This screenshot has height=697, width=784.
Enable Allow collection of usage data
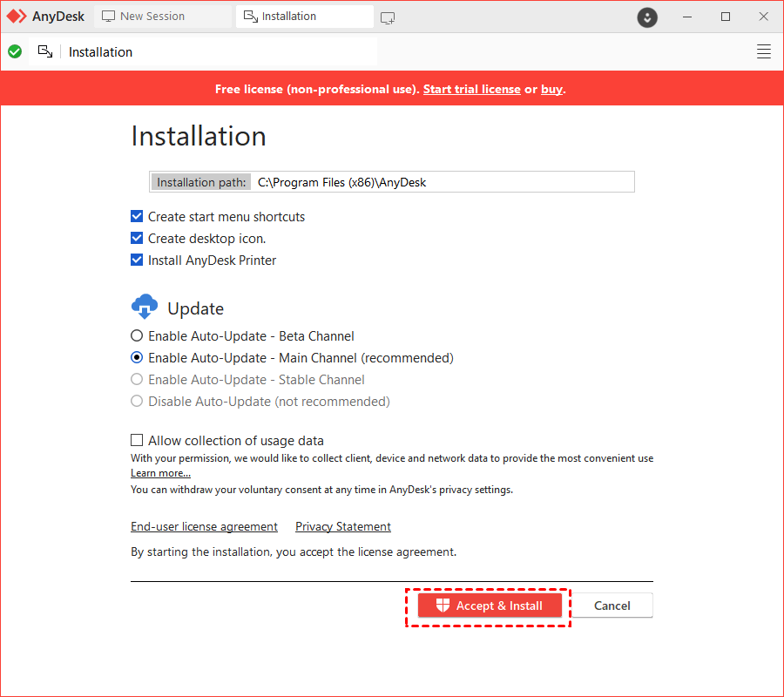tap(137, 440)
